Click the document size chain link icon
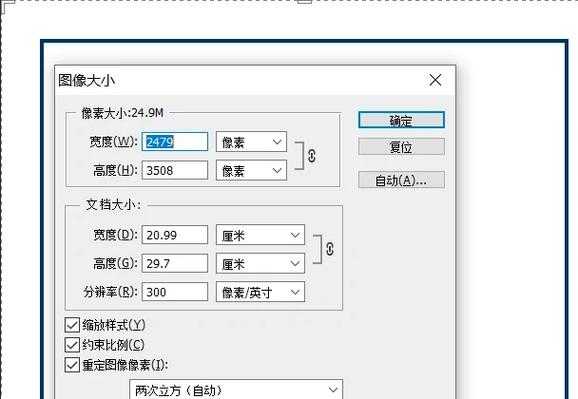Viewport: 578px width, 399px height. tap(330, 249)
